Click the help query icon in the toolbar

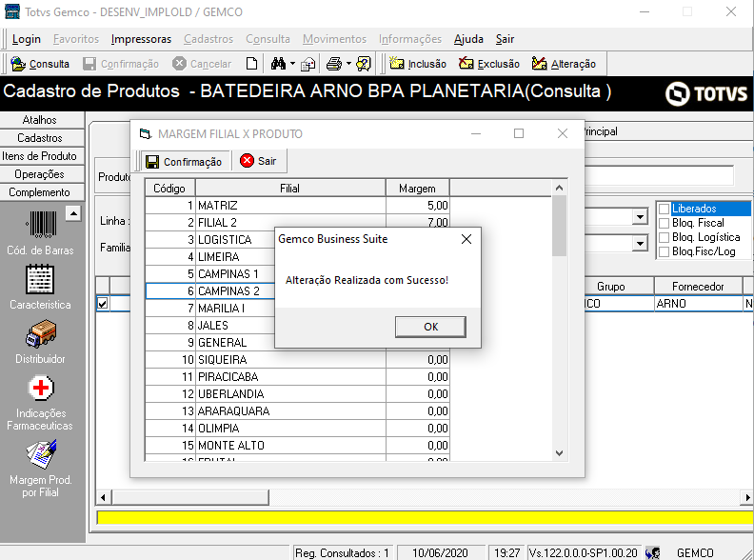364,64
